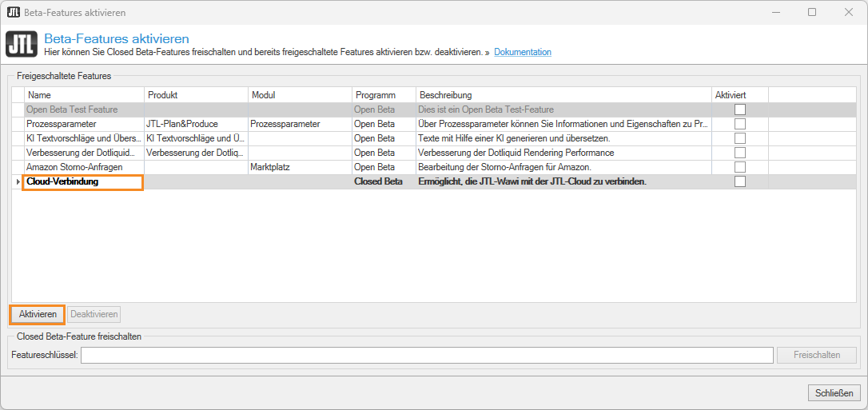The image size is (868, 410).
Task: Sort features by the Name column header
Action: (83, 95)
